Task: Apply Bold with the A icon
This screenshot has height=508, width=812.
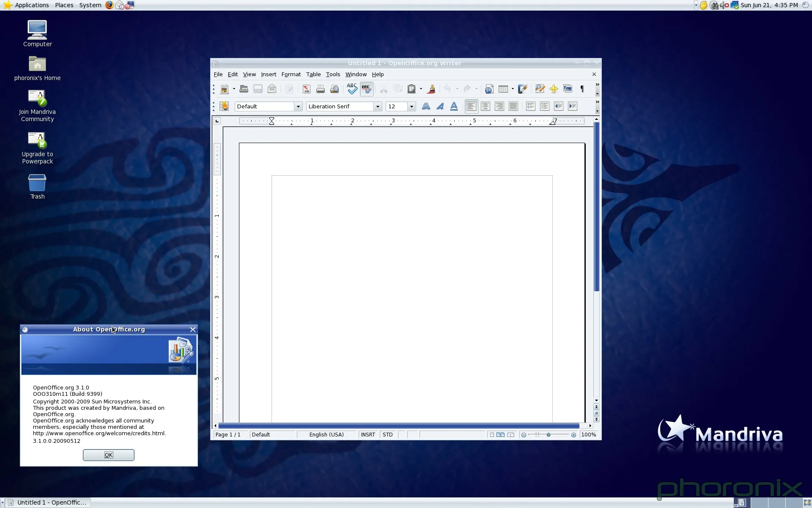Action: pos(426,106)
